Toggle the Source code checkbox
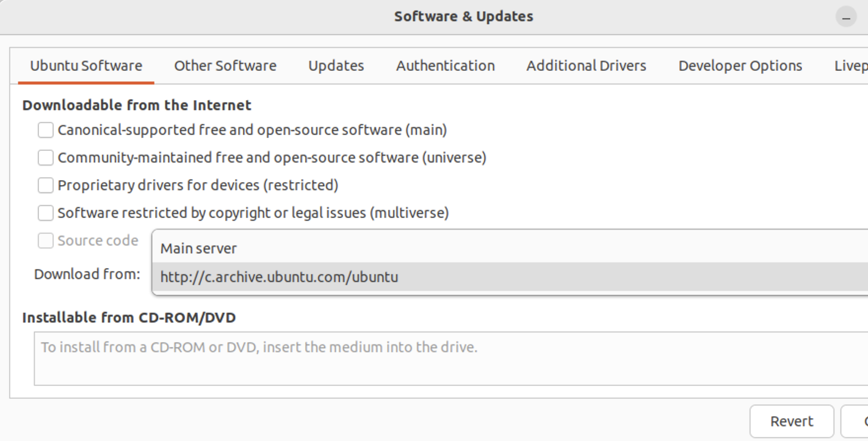The width and height of the screenshot is (868, 441). (x=46, y=241)
